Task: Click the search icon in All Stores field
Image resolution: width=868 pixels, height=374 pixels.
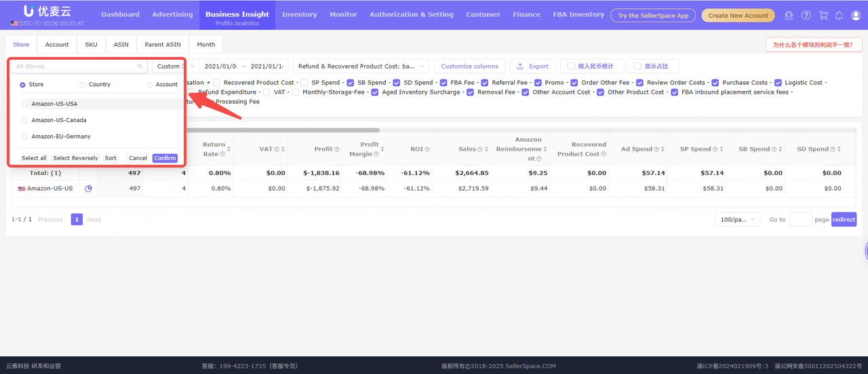Action: [140, 67]
